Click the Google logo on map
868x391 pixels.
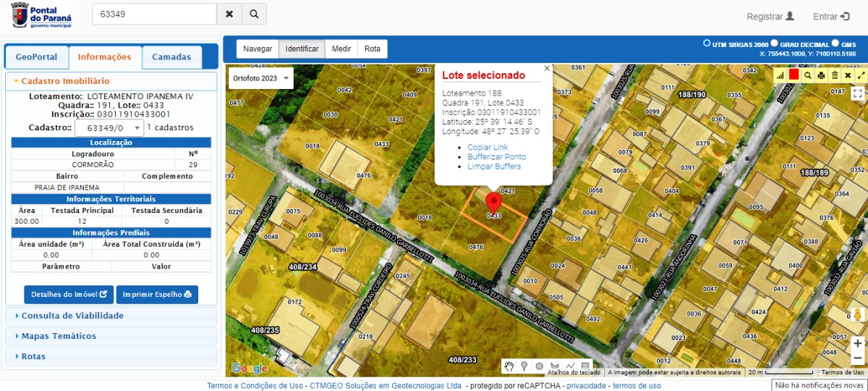250,368
